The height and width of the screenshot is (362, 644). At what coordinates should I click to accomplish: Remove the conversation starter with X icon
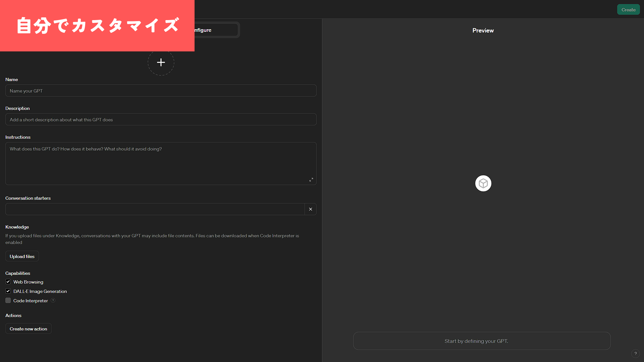point(311,209)
